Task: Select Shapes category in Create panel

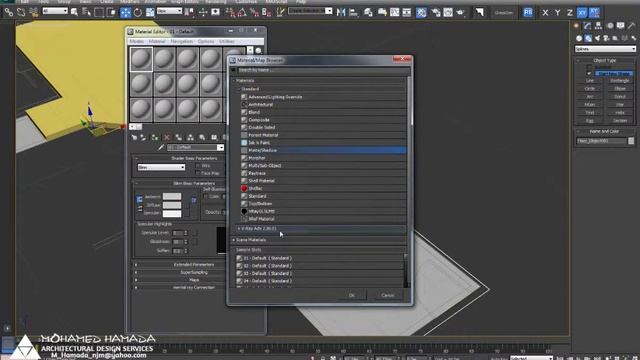Action: click(588, 38)
